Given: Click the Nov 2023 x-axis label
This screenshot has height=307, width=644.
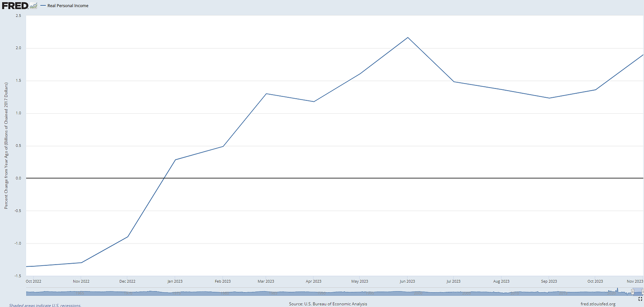Looking at the screenshot, I should (635, 281).
